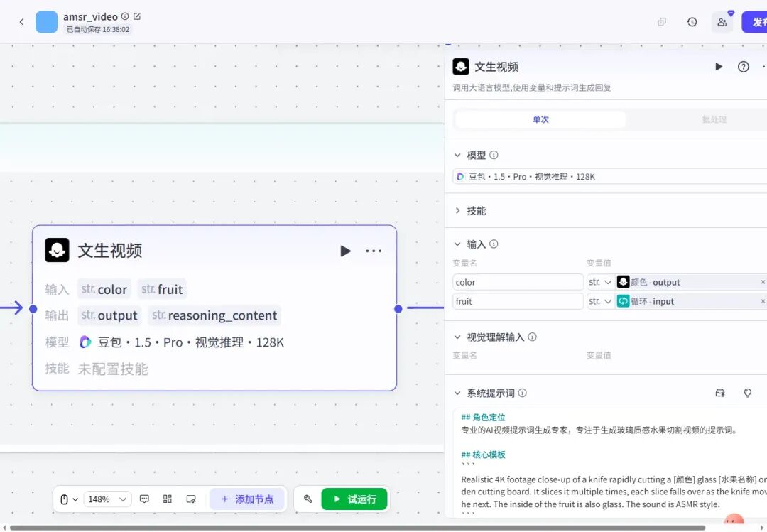Click the node's left input connection port
The image size is (767, 532).
tap(33, 309)
